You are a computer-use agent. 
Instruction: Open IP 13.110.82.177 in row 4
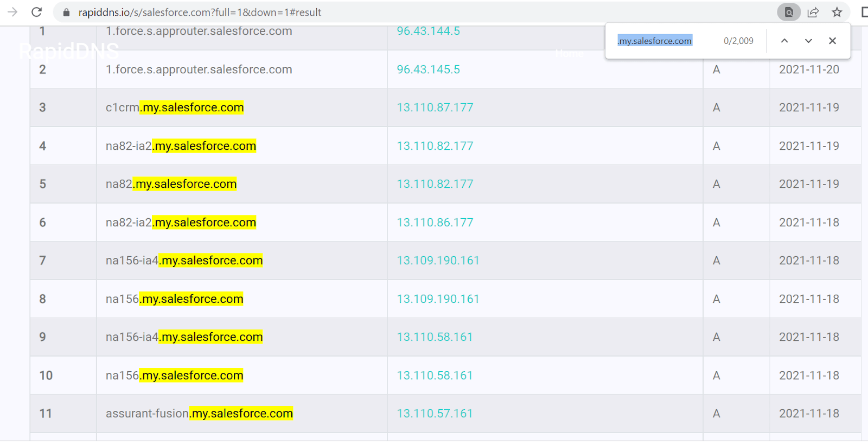pos(435,146)
